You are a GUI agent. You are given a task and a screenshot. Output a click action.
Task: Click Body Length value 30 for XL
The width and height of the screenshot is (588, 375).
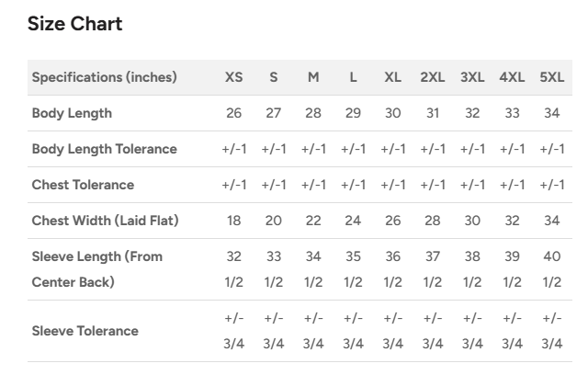coord(393,113)
